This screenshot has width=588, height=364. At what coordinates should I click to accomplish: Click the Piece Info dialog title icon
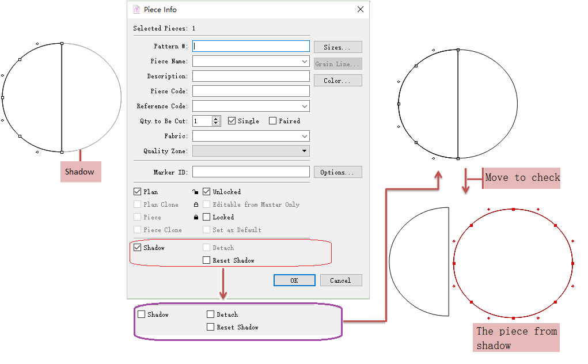[136, 10]
